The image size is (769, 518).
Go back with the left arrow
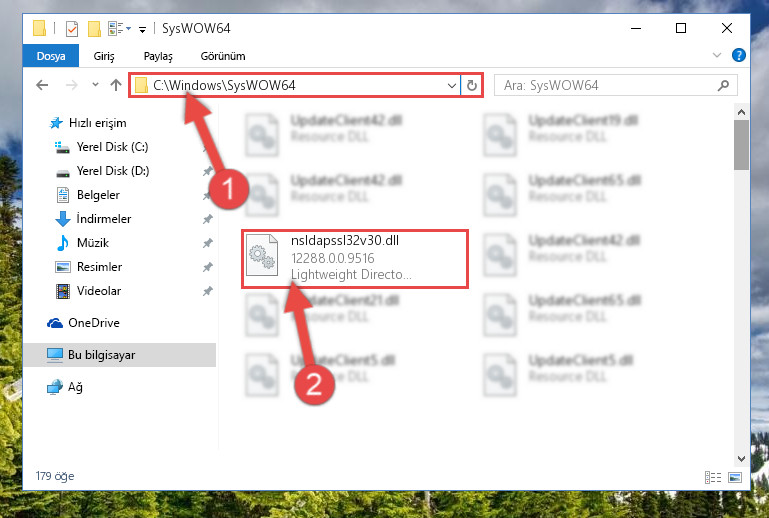click(42, 85)
